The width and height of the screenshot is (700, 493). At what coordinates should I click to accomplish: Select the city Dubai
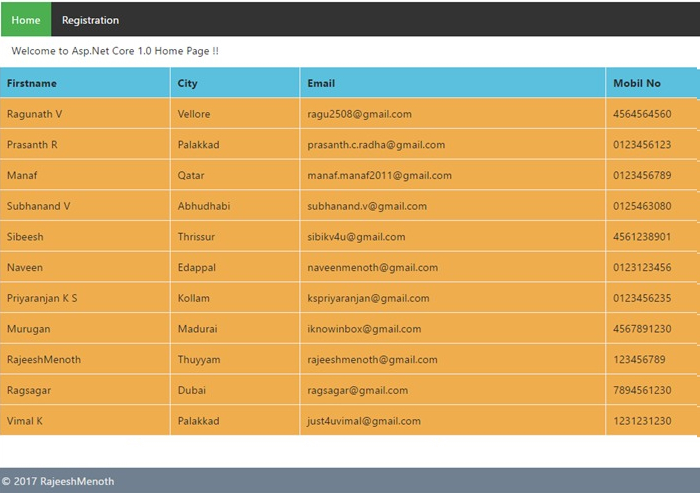[192, 390]
